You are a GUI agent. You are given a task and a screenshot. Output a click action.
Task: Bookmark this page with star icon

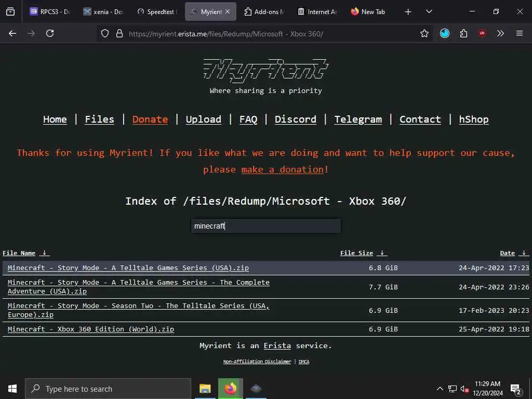424,33
